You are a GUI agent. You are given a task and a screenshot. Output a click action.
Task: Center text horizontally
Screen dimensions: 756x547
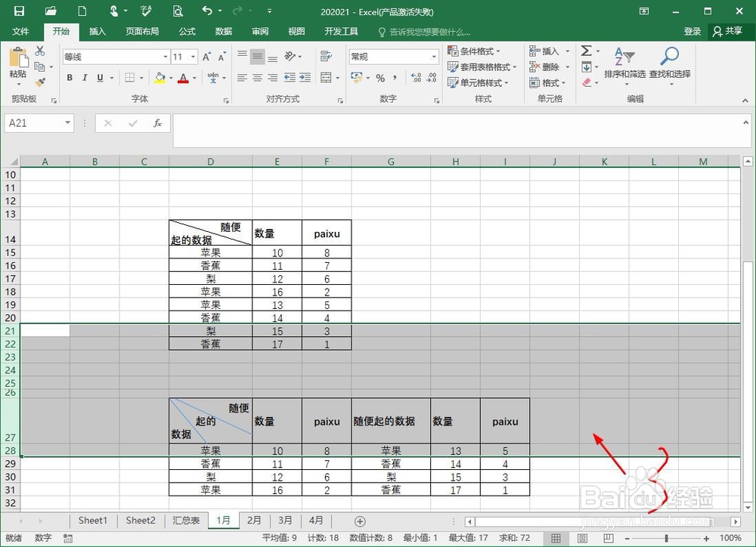click(x=258, y=78)
